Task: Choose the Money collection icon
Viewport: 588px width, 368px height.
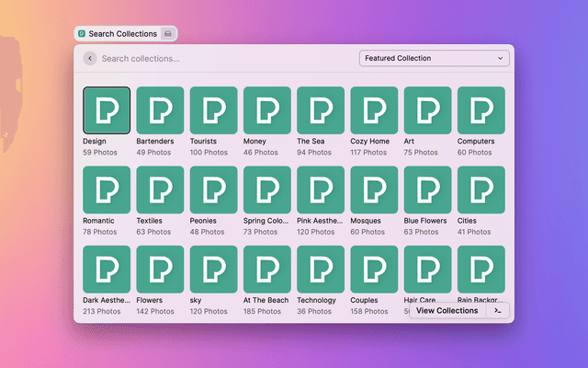Action: click(x=266, y=110)
